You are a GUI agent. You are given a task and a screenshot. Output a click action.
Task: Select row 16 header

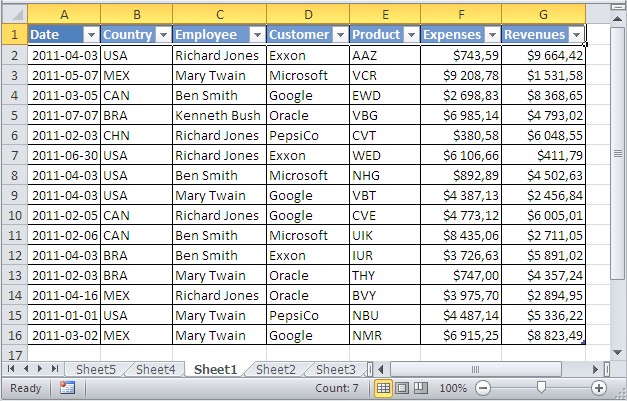(15, 335)
